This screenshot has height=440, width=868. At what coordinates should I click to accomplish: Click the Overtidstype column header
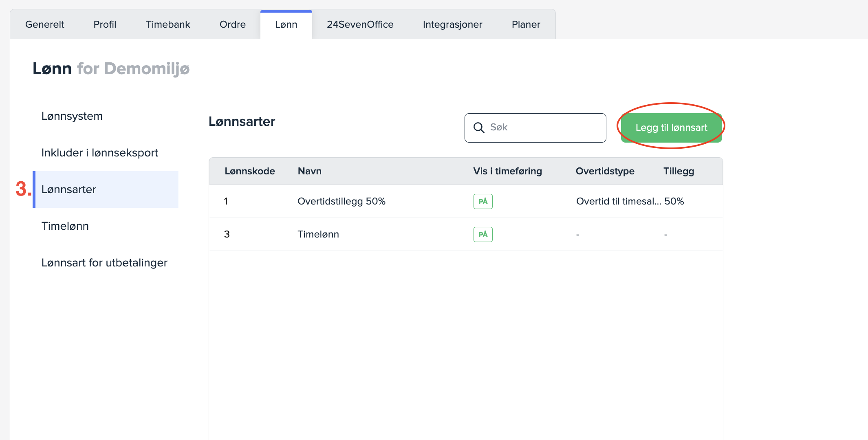605,171
